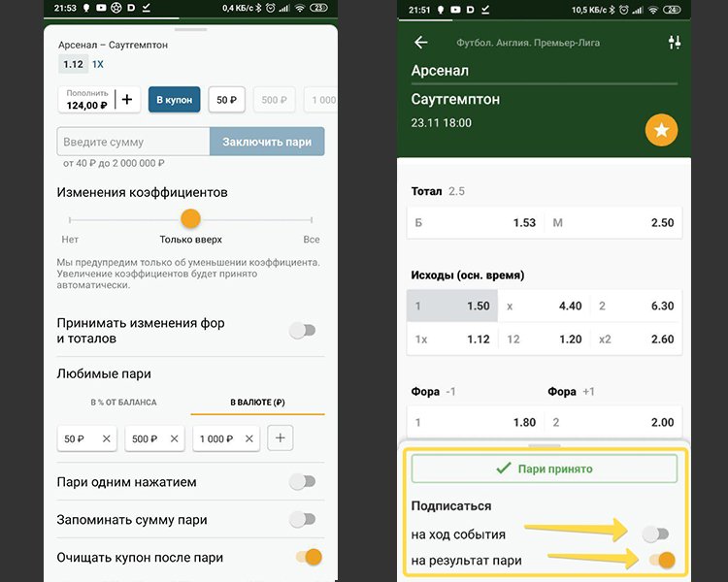
Task: Choose the 50 ₽ quick amount button
Action: tap(226, 100)
